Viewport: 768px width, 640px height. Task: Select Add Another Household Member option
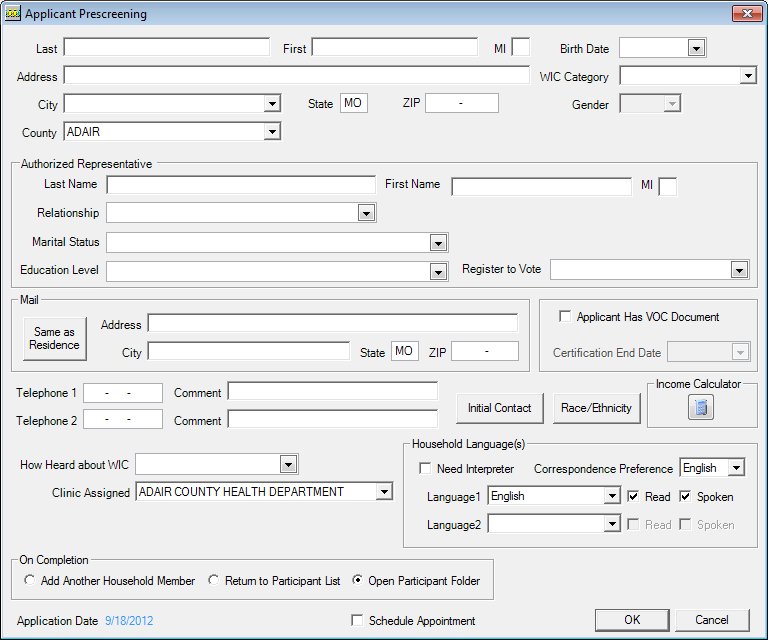[29, 580]
